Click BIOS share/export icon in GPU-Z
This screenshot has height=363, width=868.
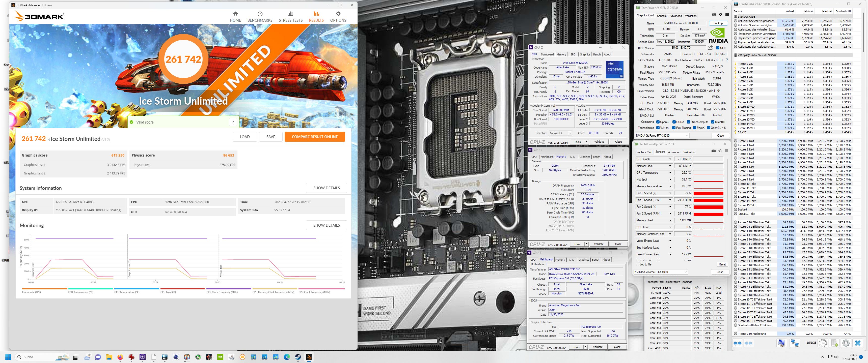pyautogui.click(x=710, y=48)
